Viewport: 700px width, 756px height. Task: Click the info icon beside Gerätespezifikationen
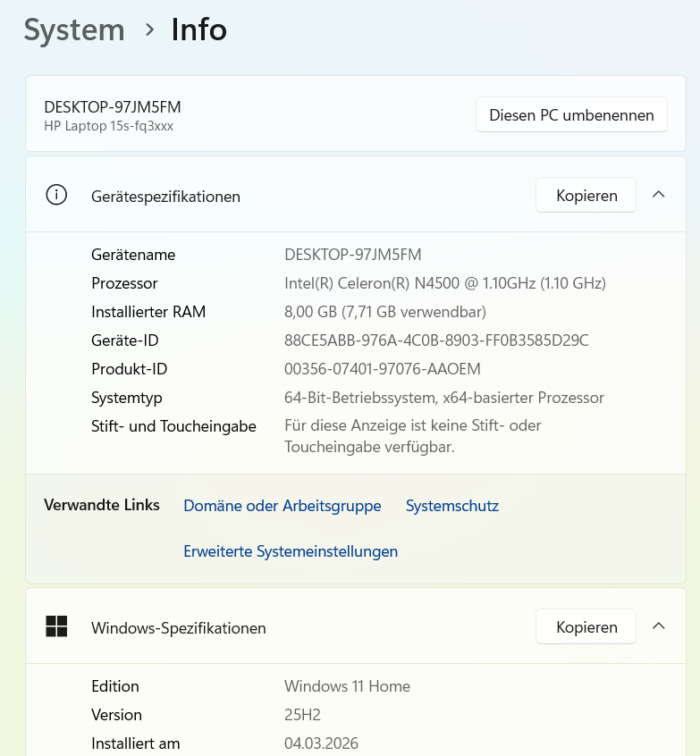[x=56, y=196]
